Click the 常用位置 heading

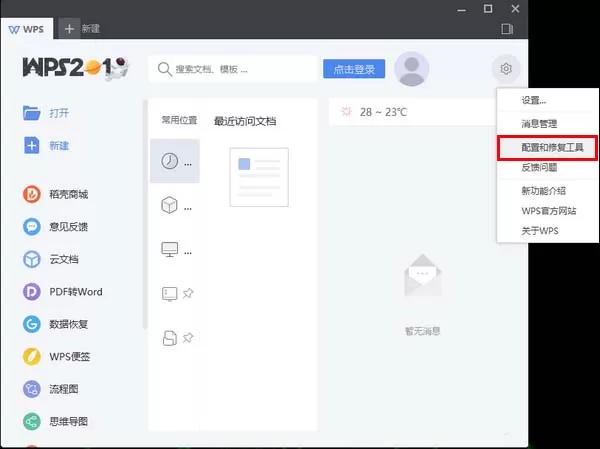point(179,120)
